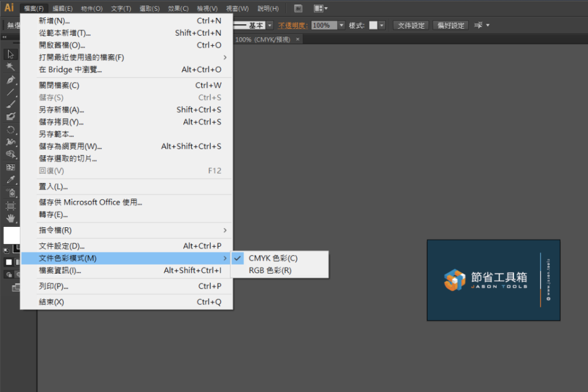Click the 偏好設定 button

451,25
